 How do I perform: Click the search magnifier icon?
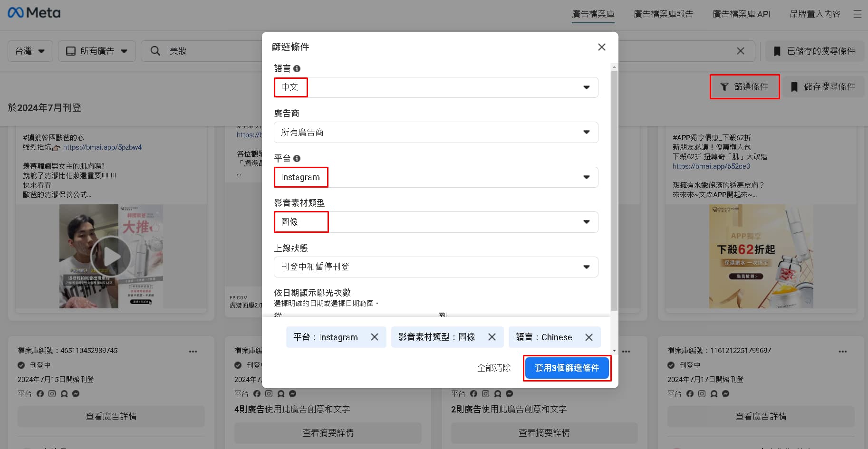155,51
